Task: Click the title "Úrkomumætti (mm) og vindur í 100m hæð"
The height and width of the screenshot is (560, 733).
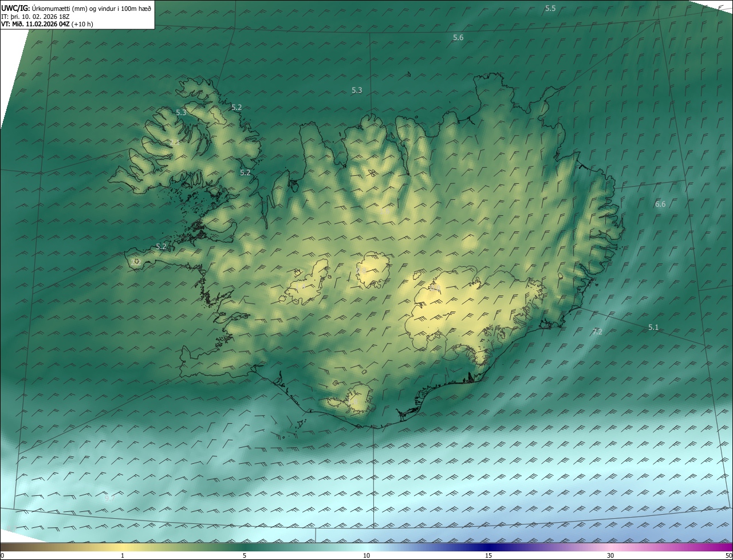Action: 91,8
